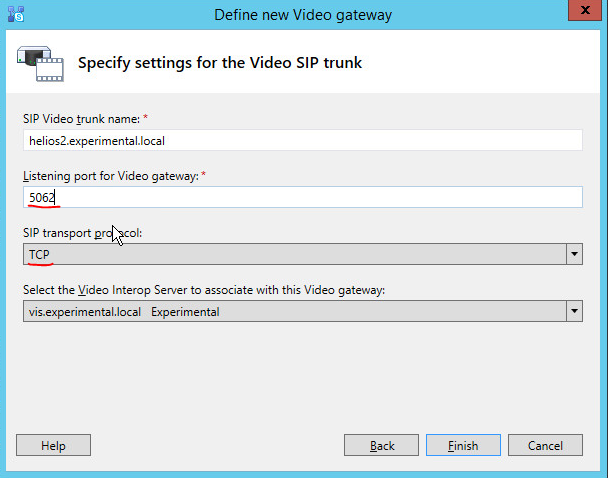
Task: Open the SIP transport protocol TCP combo box
Action: point(294,255)
